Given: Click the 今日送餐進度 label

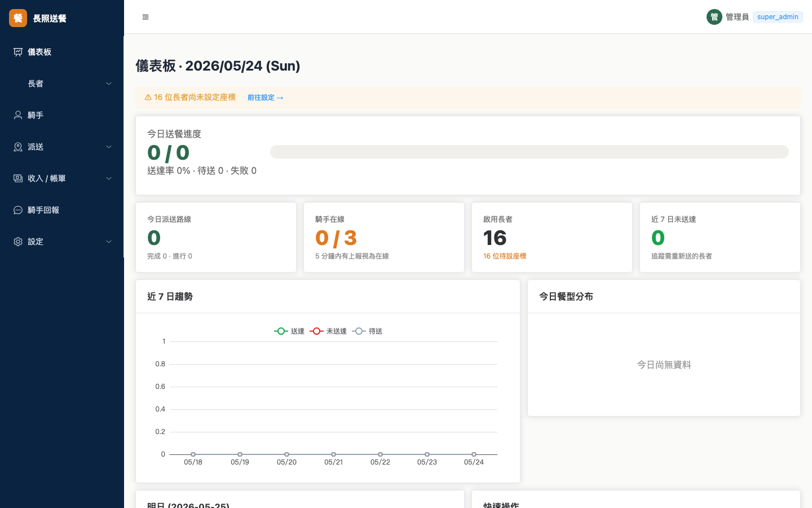Looking at the screenshot, I should [174, 134].
